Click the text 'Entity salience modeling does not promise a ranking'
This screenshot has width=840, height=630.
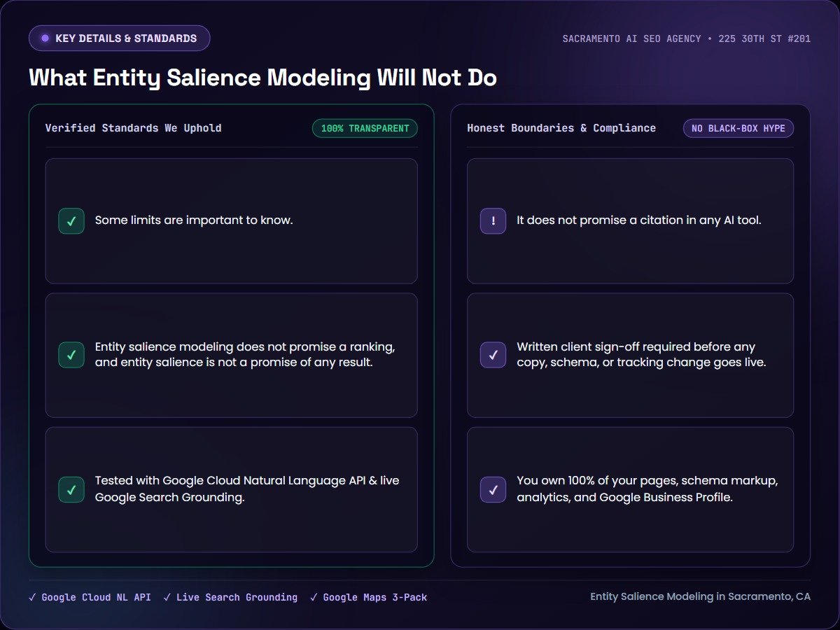[x=245, y=355]
